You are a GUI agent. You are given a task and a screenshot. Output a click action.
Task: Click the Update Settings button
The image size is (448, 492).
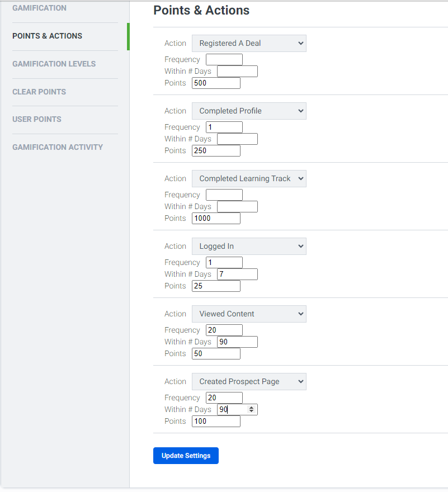point(186,456)
